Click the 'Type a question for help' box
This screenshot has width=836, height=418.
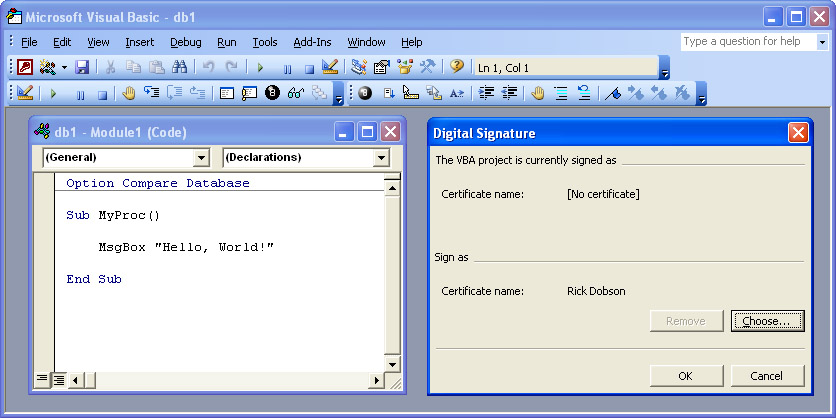[x=748, y=42]
